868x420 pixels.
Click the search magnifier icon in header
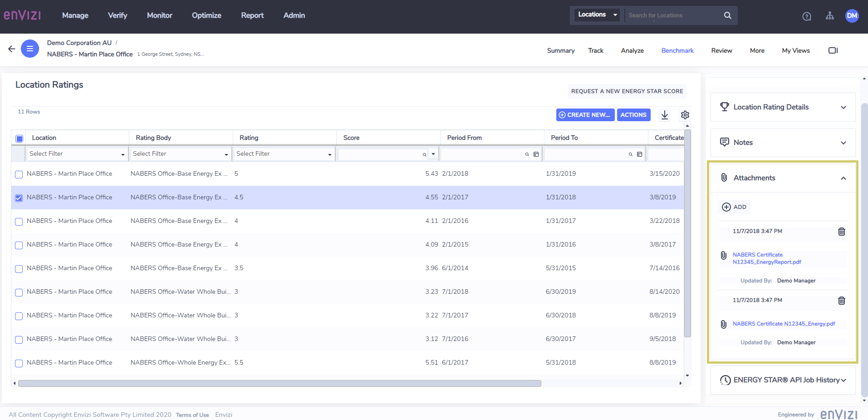click(x=728, y=15)
